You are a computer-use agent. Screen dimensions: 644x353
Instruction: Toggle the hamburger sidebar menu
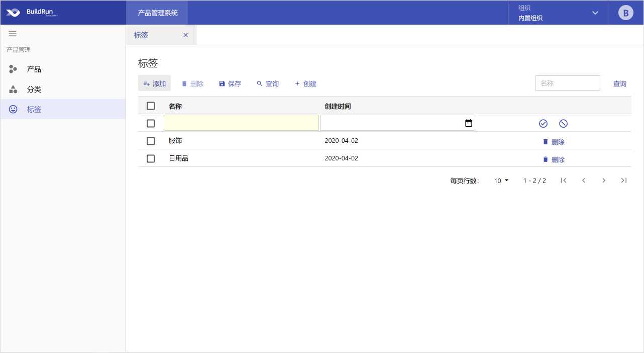[x=13, y=34]
